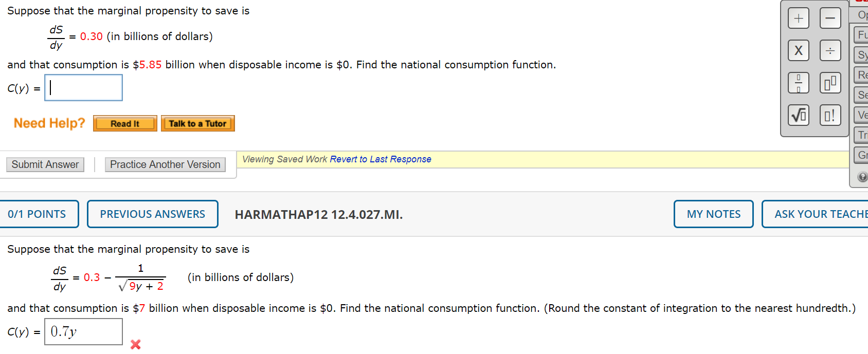868x354 pixels.
Task: Open the Symbols tab partially labeled Sy
Action: (x=861, y=55)
